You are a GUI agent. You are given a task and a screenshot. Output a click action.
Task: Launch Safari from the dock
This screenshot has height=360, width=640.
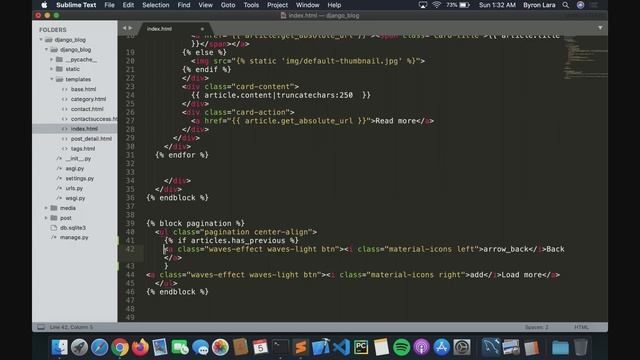coord(100,347)
